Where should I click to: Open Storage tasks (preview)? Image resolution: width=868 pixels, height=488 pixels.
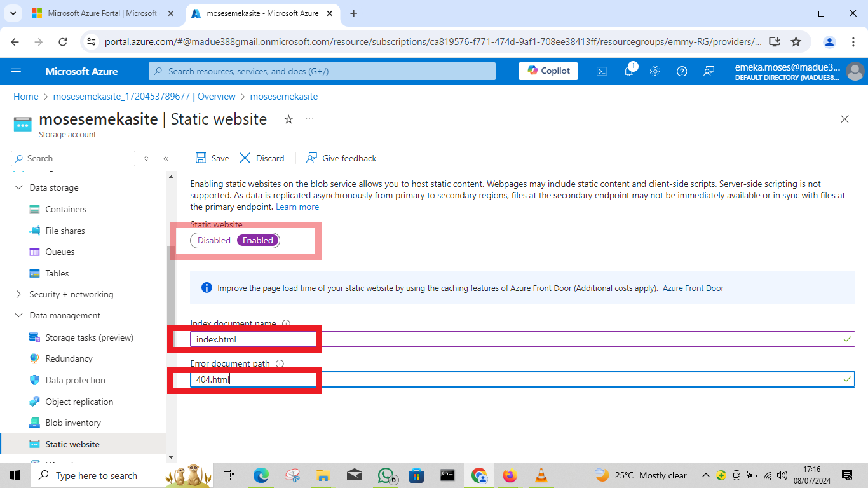89,337
